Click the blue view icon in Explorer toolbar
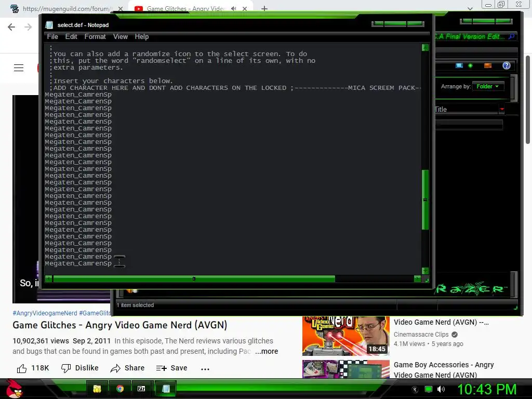This screenshot has width=532, height=399. point(459,65)
